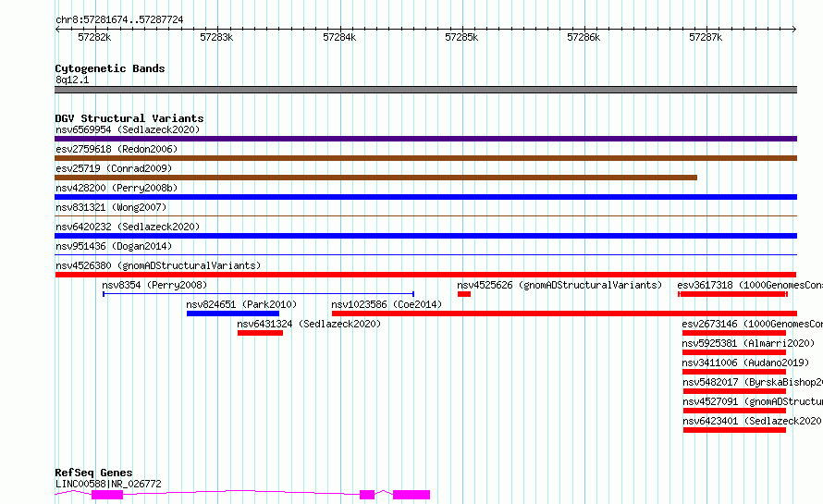Select the small nsv4525626 red block

tap(464, 294)
